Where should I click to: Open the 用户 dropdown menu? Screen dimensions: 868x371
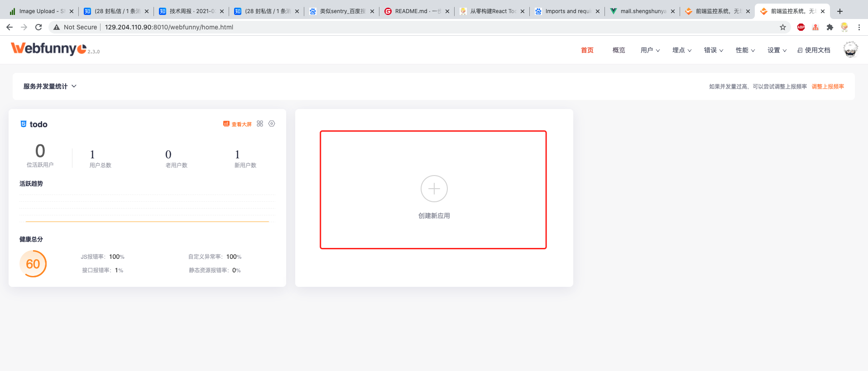(x=650, y=50)
